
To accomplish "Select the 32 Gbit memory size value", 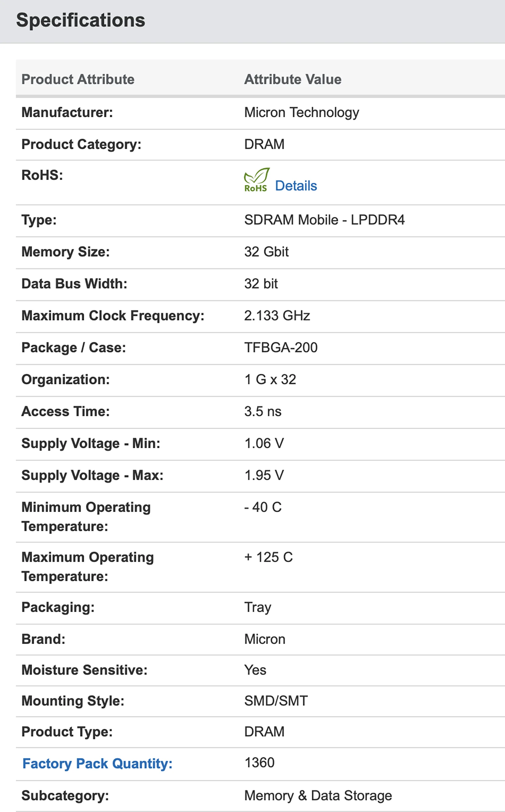I will 266,252.
